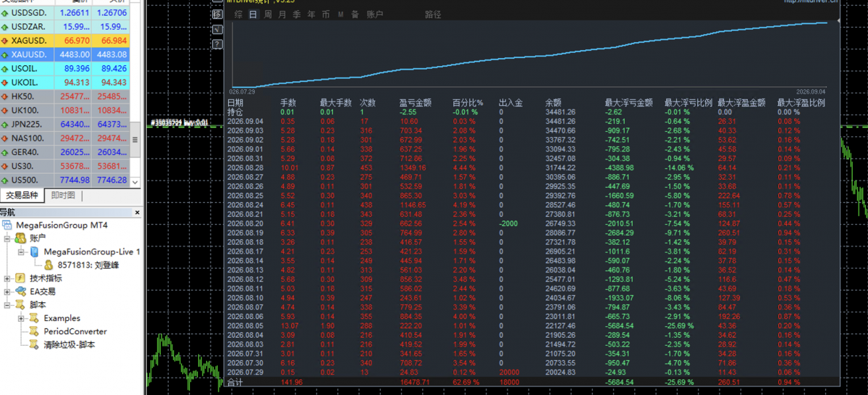Viewport: 868px width, 395px height.
Task: Click the up arrow icon beside USOIL
Action: point(5,69)
